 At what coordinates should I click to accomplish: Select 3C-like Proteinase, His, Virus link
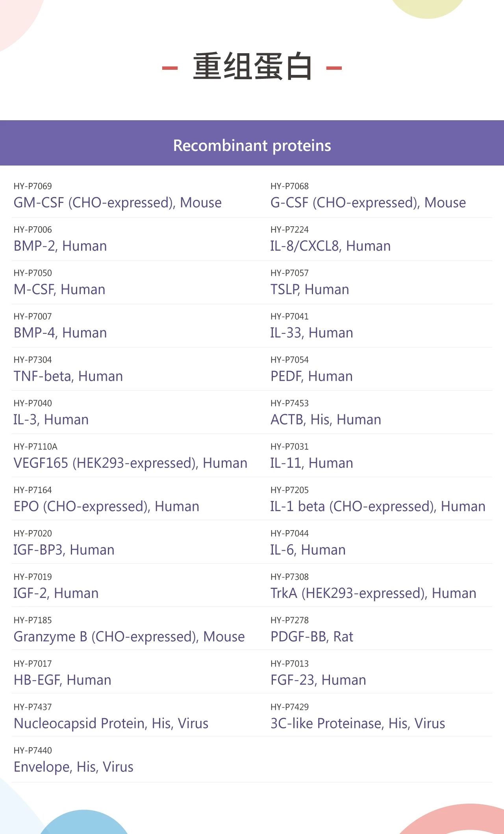coord(358,723)
